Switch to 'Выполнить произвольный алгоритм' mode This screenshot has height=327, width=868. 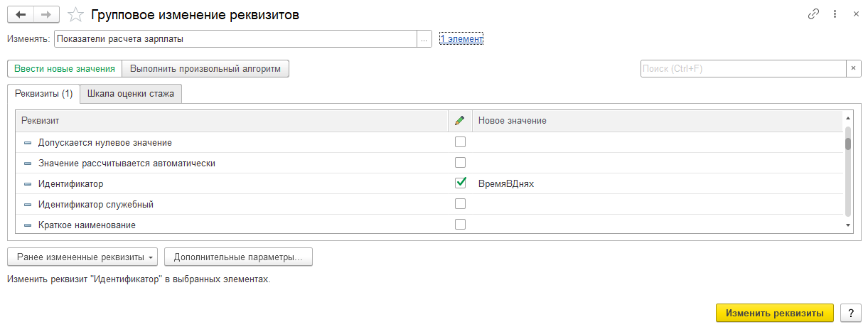[205, 68]
